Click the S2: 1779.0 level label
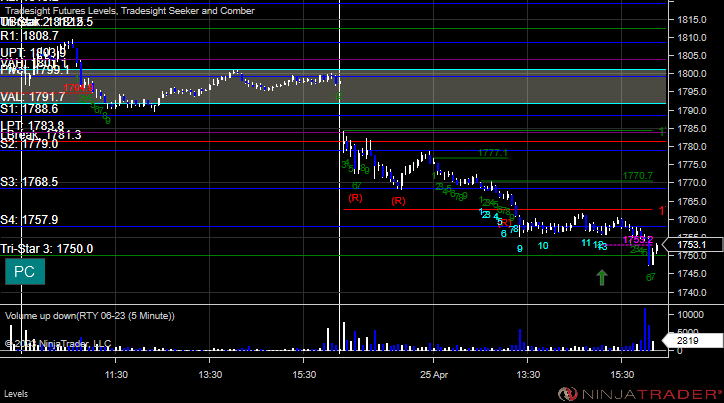This screenshot has height=403, width=724. [x=30, y=144]
